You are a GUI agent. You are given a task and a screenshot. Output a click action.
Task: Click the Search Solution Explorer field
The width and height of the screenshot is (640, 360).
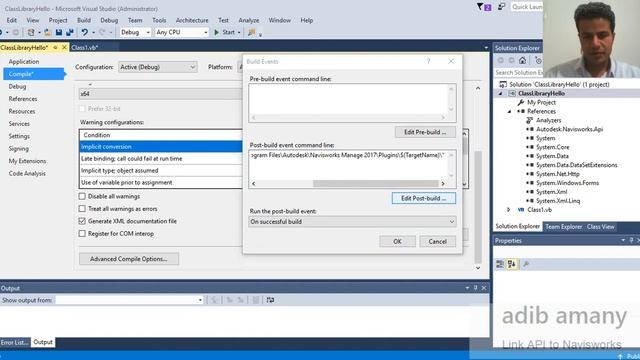(x=518, y=72)
